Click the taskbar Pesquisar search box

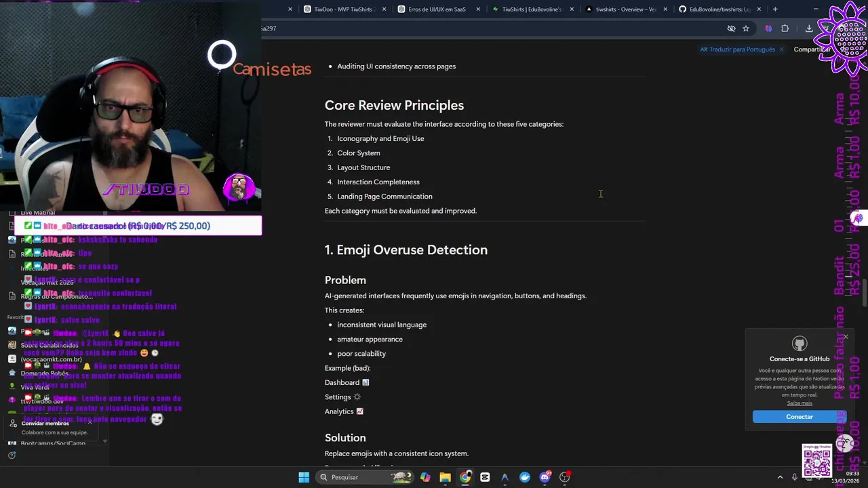click(x=365, y=477)
